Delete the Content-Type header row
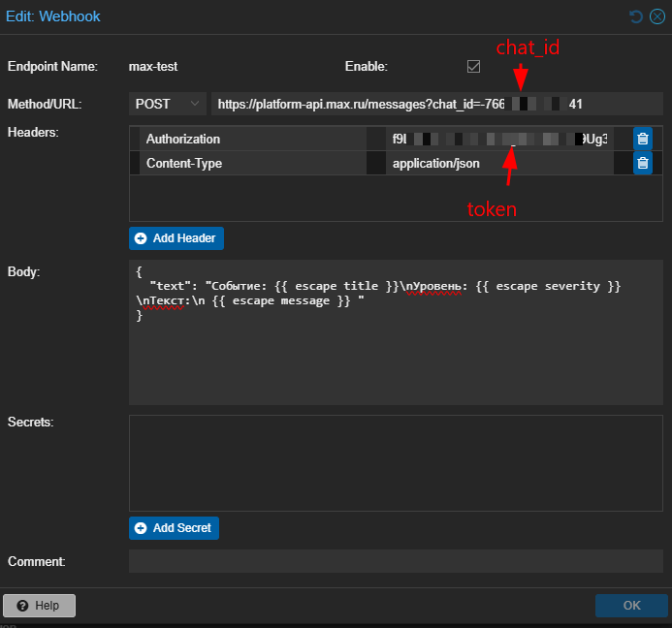Viewport: 672px width, 628px height. (x=643, y=163)
